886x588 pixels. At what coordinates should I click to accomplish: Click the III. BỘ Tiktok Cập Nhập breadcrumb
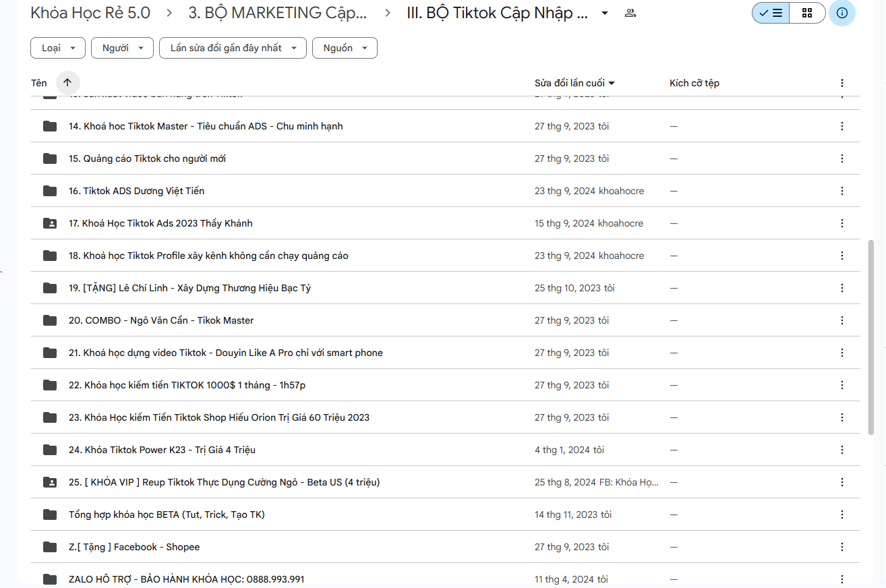pos(497,13)
